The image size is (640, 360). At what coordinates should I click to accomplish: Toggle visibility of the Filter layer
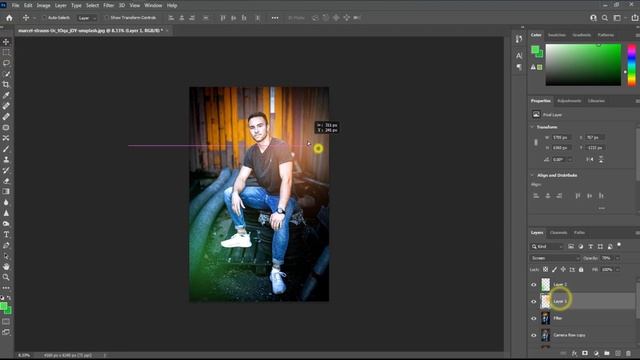(x=533, y=318)
